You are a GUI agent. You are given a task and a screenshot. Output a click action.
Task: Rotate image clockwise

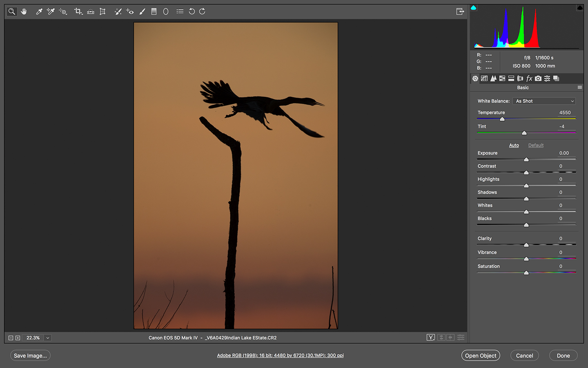(x=202, y=11)
